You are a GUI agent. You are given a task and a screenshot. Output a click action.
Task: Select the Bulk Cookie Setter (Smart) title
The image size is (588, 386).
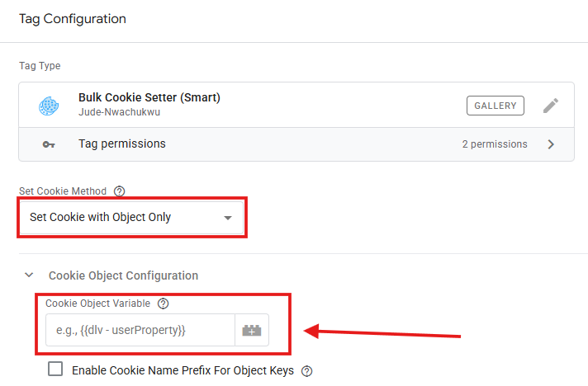(x=149, y=97)
